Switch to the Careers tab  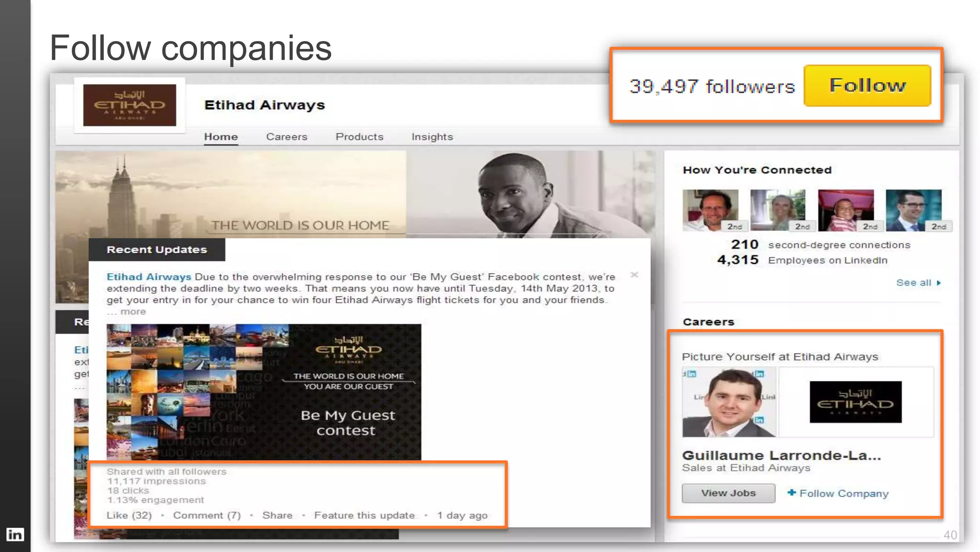click(287, 137)
